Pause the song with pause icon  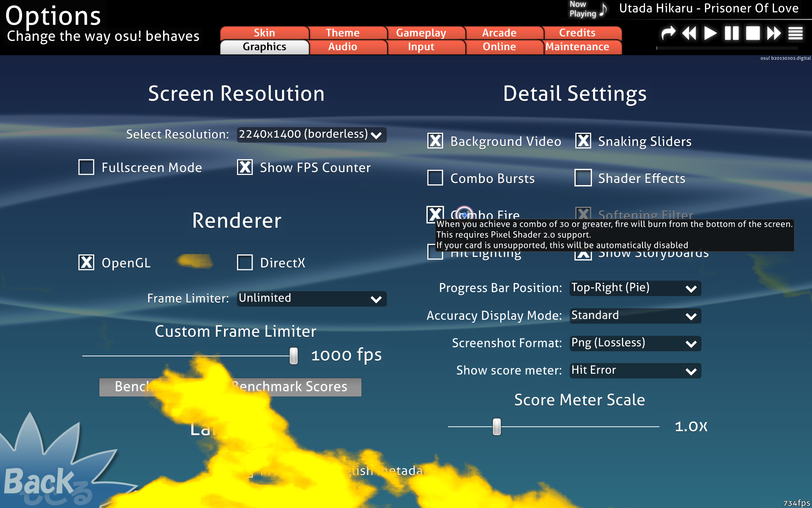[x=732, y=33]
